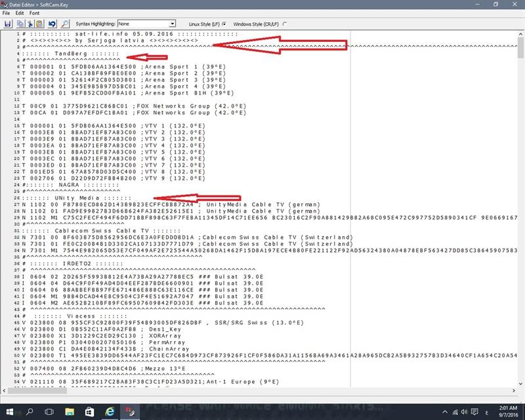Click the 'sat-life.info 05.09.2016' text on line 1
The image size is (525, 420).
(x=124, y=34)
